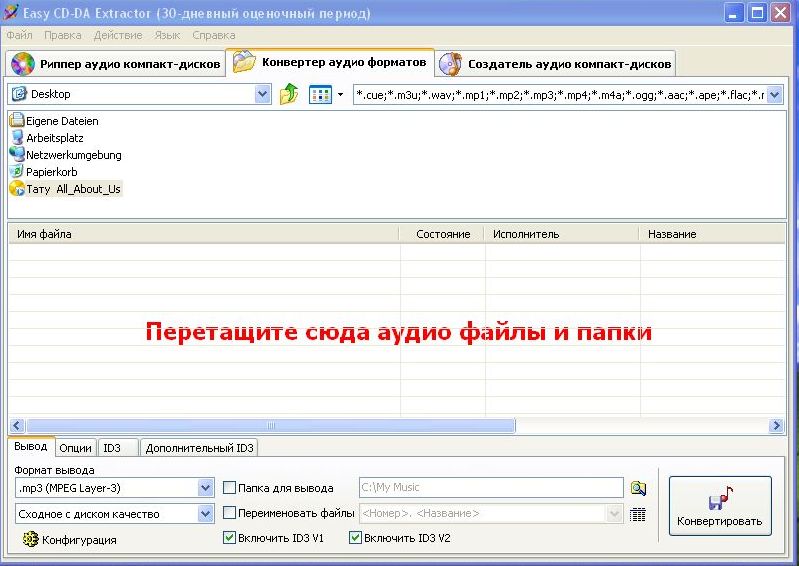
Task: Switch to the Опции tab
Action: [x=75, y=448]
